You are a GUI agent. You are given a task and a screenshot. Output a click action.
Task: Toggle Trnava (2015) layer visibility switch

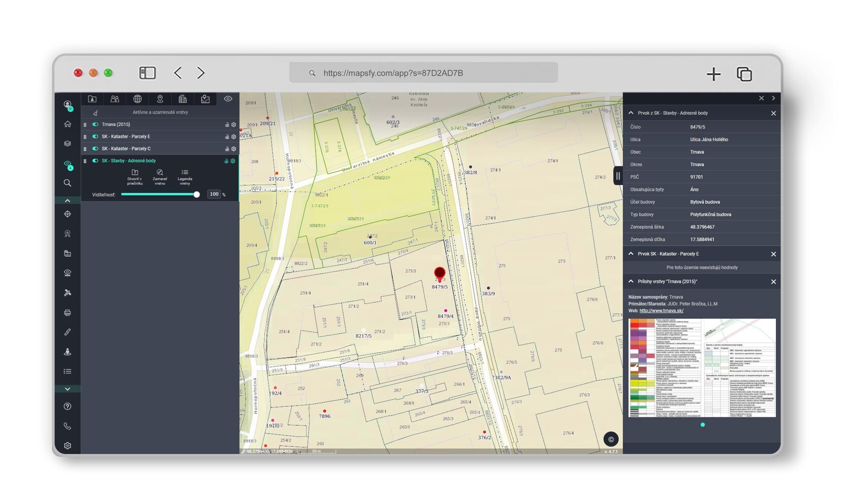(x=95, y=124)
